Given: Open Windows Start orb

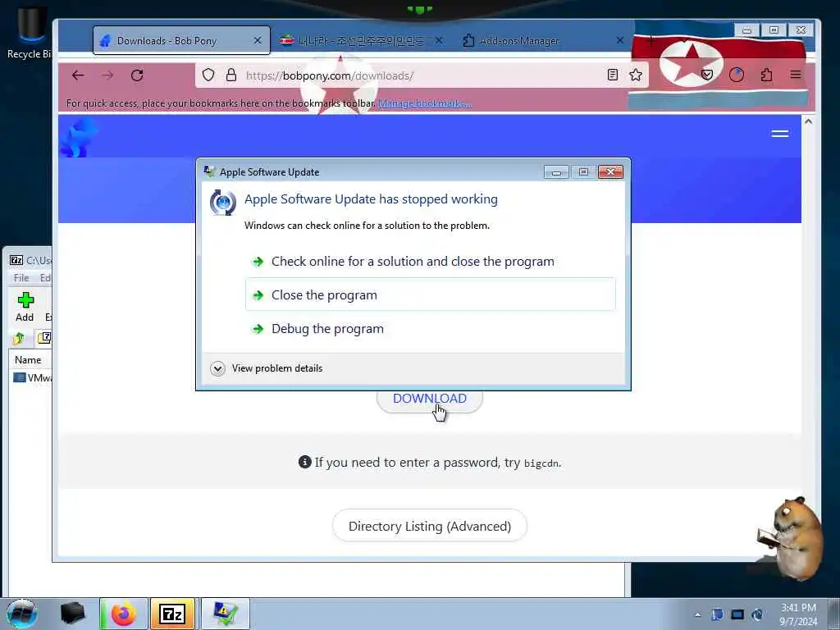Looking at the screenshot, I should click(22, 614).
